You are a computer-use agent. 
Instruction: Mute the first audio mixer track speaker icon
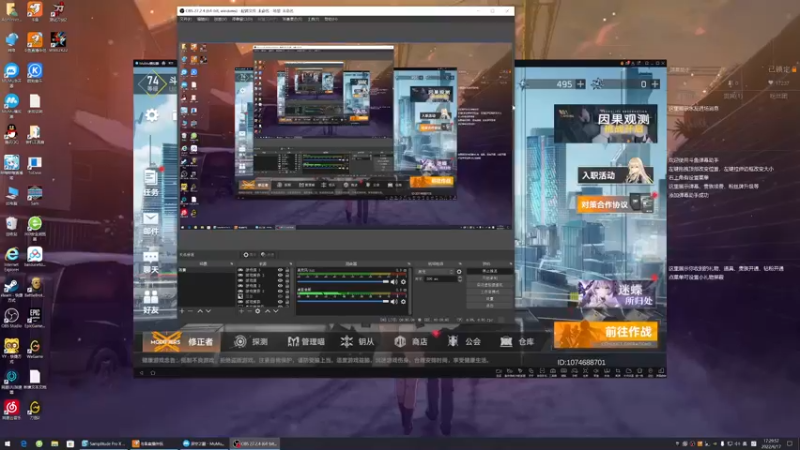pyautogui.click(x=394, y=282)
